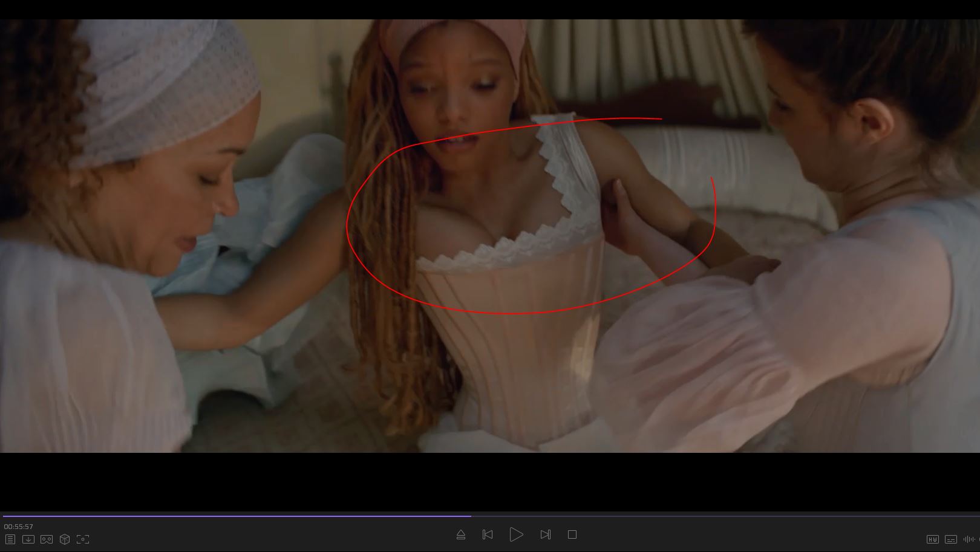
Task: Click the download-to-tray icon
Action: coord(28,539)
